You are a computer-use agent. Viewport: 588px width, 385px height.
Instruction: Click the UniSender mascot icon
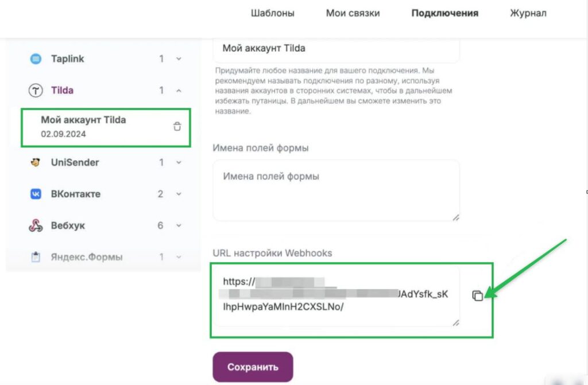(36, 162)
